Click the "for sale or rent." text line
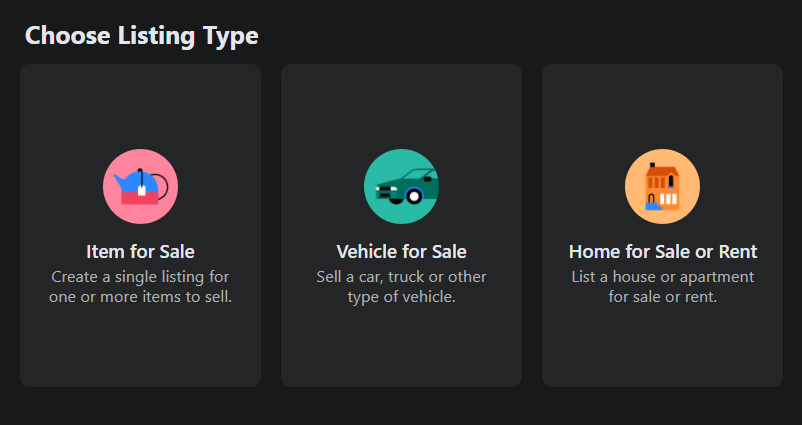The width and height of the screenshot is (802, 425). coord(662,297)
